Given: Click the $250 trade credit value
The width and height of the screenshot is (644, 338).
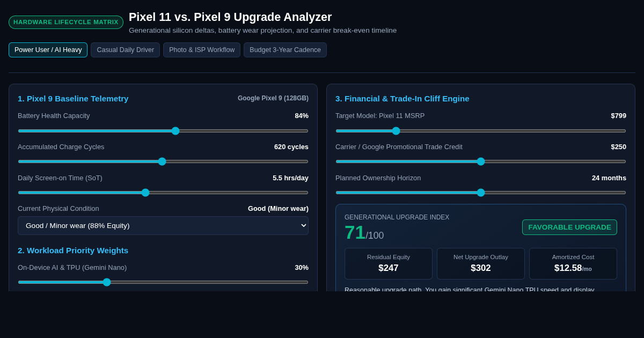Looking at the screenshot, I should coord(618,147).
